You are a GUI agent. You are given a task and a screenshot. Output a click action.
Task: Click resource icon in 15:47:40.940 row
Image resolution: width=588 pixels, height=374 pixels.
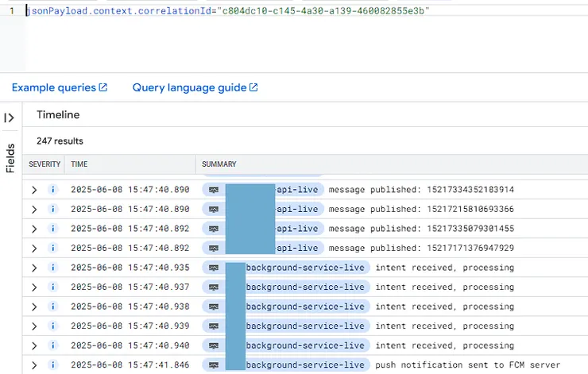[214, 345]
